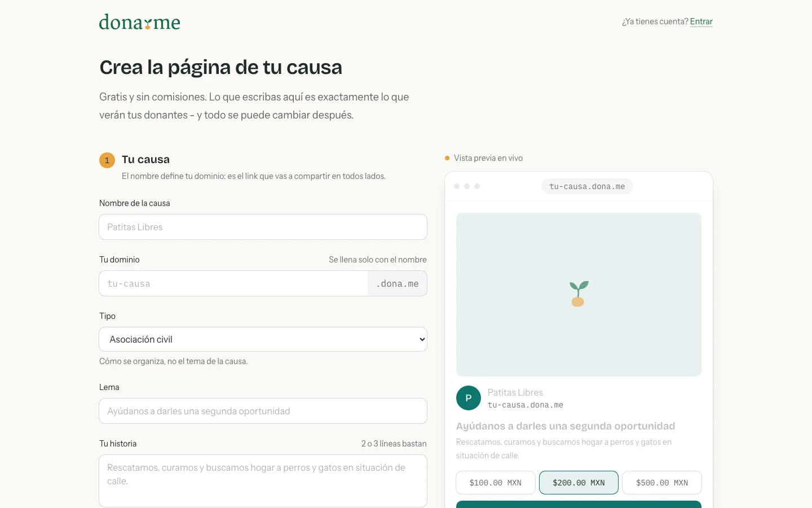812x508 pixels.
Task: Click the dona.me logo
Action: (140, 22)
